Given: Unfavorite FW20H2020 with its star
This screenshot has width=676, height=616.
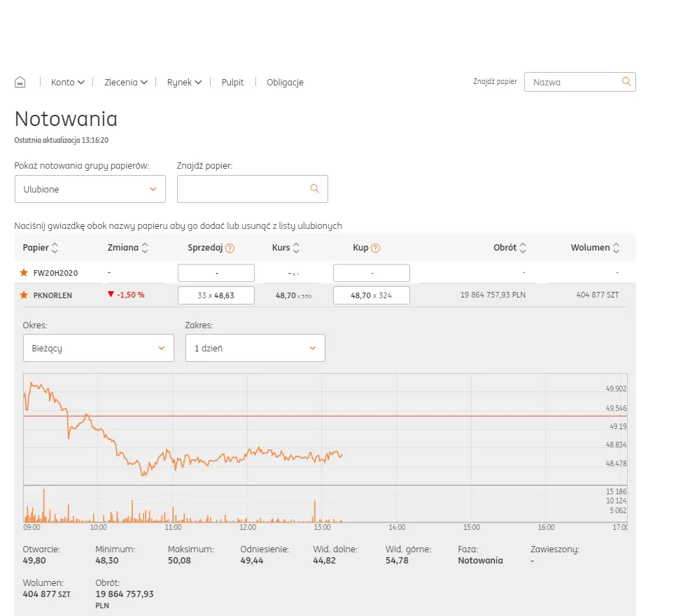Looking at the screenshot, I should pos(24,272).
